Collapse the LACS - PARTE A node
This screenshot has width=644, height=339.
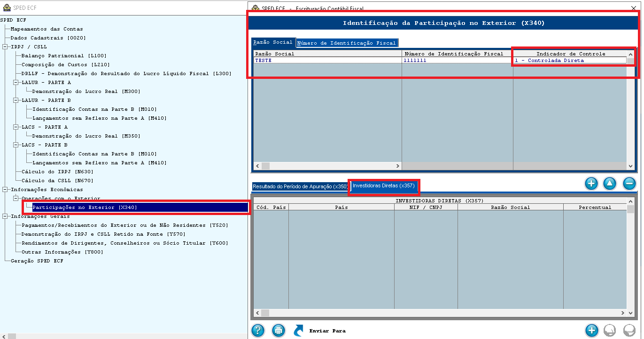pyautogui.click(x=16, y=127)
